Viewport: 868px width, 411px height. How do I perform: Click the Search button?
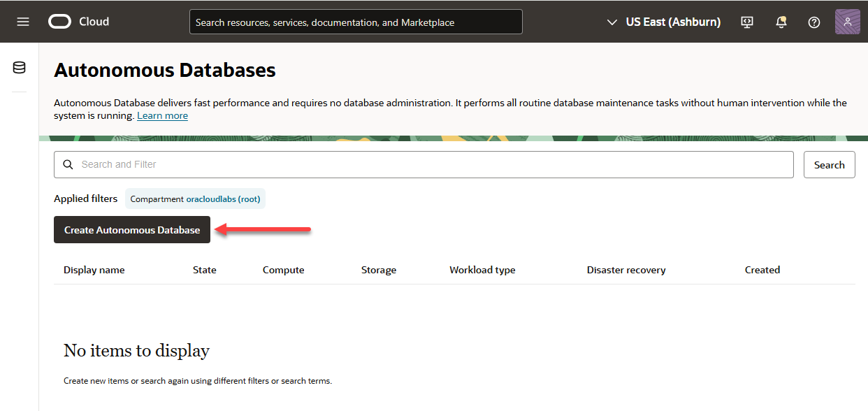pos(830,165)
